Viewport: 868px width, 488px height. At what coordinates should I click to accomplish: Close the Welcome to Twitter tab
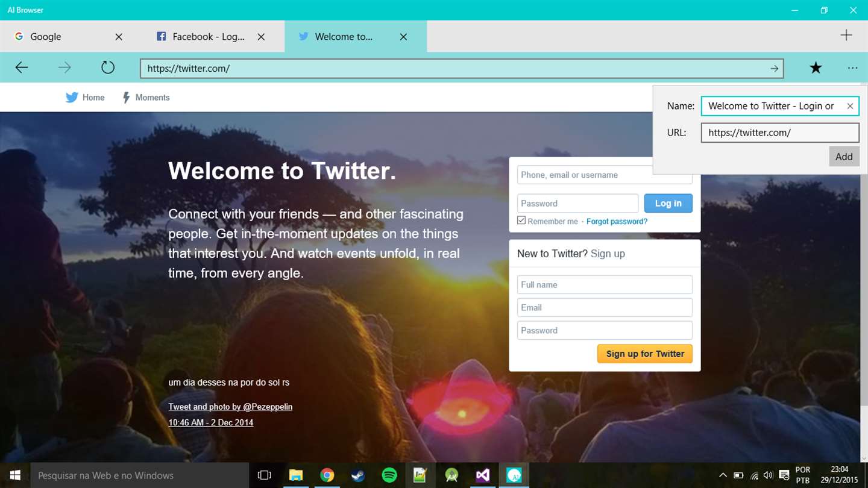[x=403, y=37]
